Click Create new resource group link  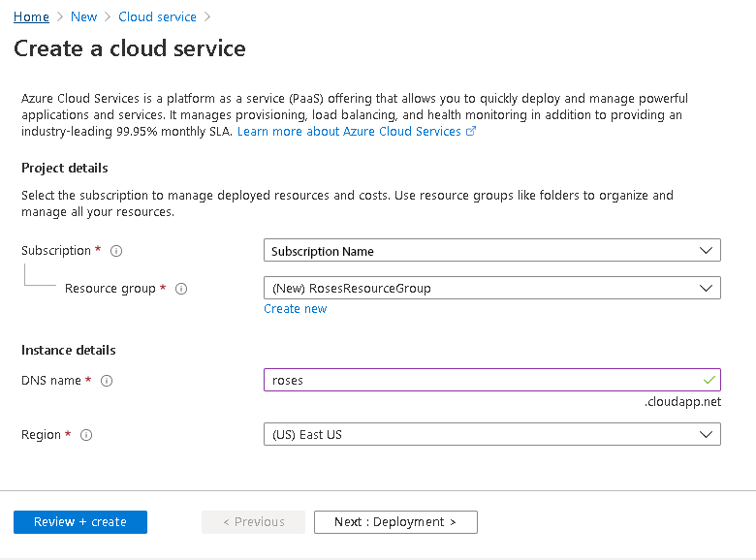tap(295, 308)
